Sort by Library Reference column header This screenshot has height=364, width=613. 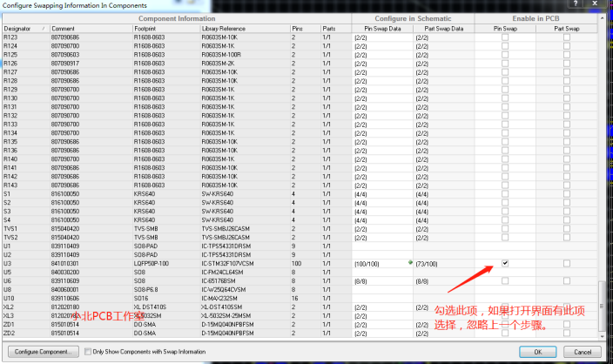click(246, 29)
